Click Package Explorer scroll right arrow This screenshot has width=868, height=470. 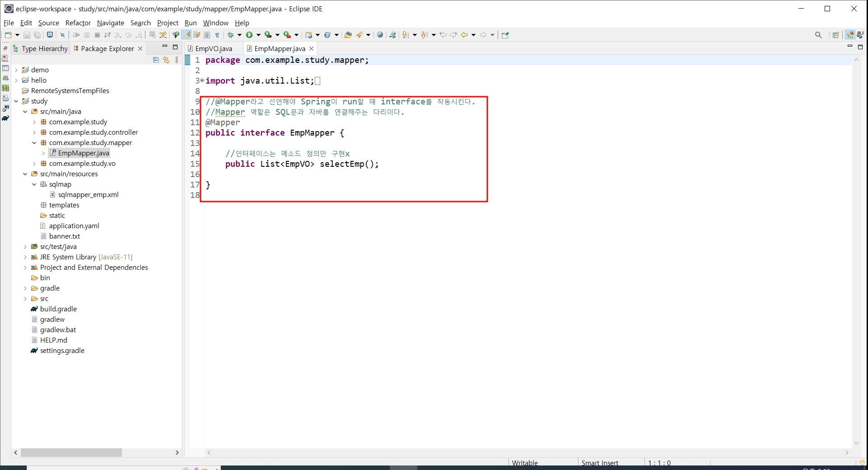[177, 452]
